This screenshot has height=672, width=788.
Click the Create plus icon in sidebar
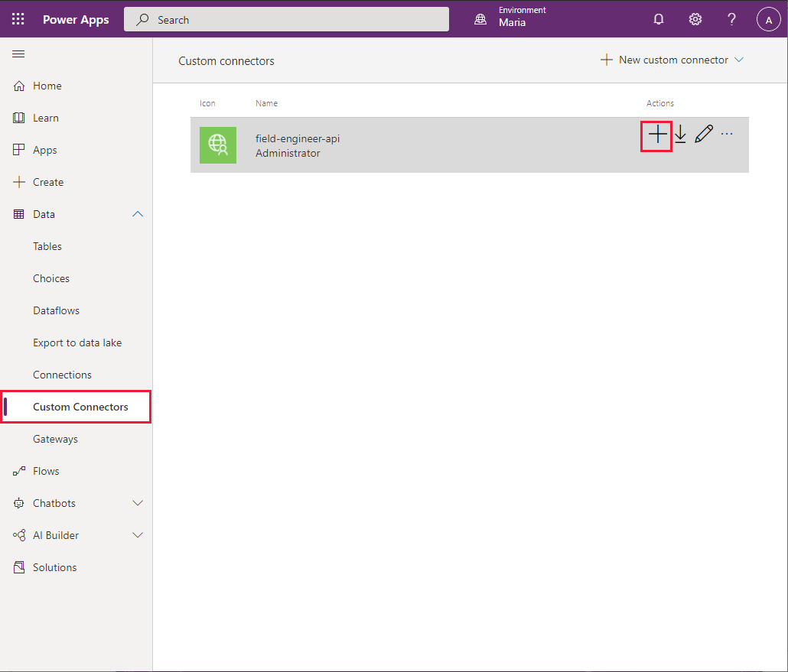(x=19, y=182)
